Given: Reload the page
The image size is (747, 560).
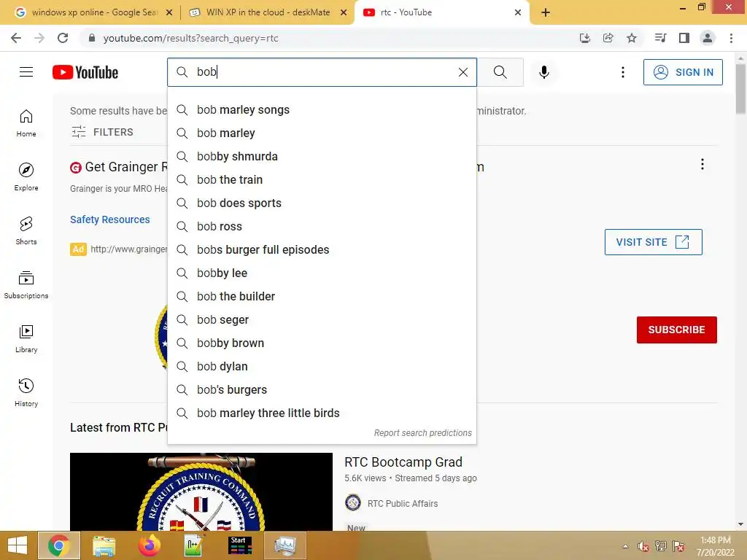Looking at the screenshot, I should [x=63, y=38].
